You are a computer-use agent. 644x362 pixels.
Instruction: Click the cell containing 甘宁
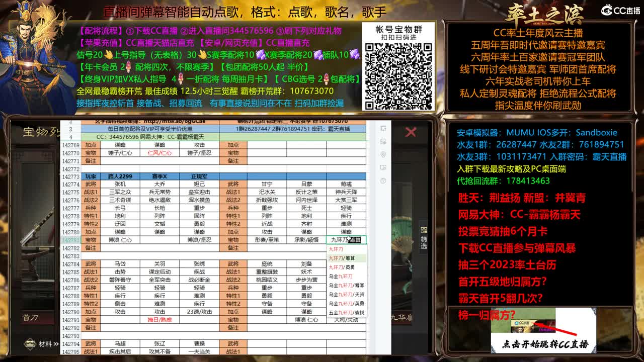(x=267, y=184)
